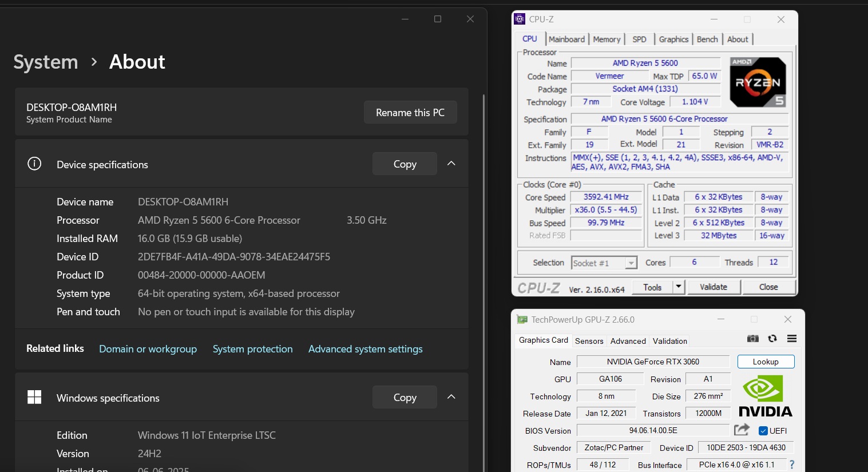Collapse the Device specifications section

point(451,164)
